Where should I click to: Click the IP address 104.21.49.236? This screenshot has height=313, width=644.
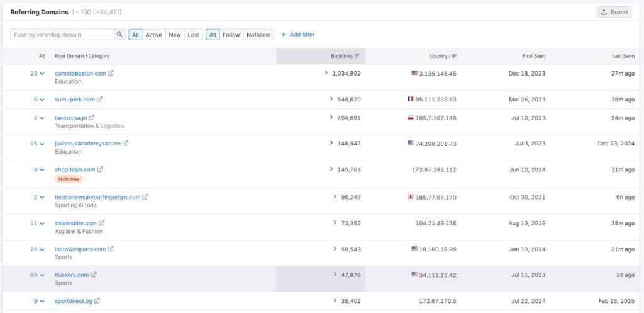[x=436, y=223]
